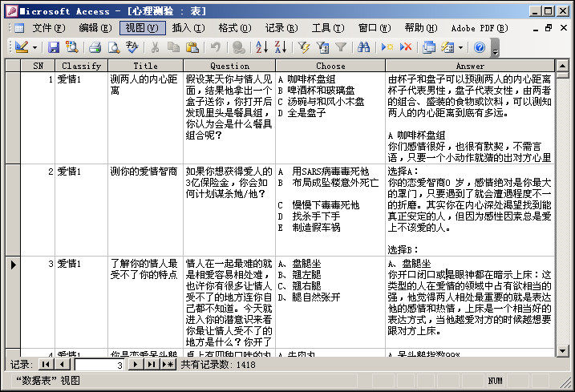Click the new record navigation button

tap(168, 365)
